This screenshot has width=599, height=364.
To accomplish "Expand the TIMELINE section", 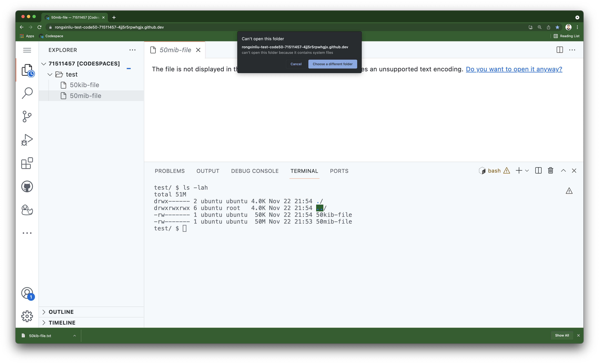I will click(x=62, y=323).
